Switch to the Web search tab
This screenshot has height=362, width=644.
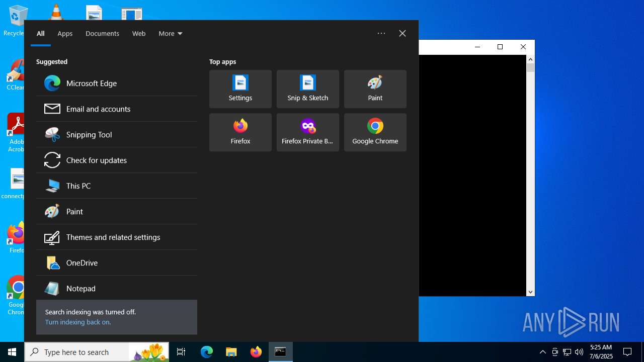click(139, 34)
